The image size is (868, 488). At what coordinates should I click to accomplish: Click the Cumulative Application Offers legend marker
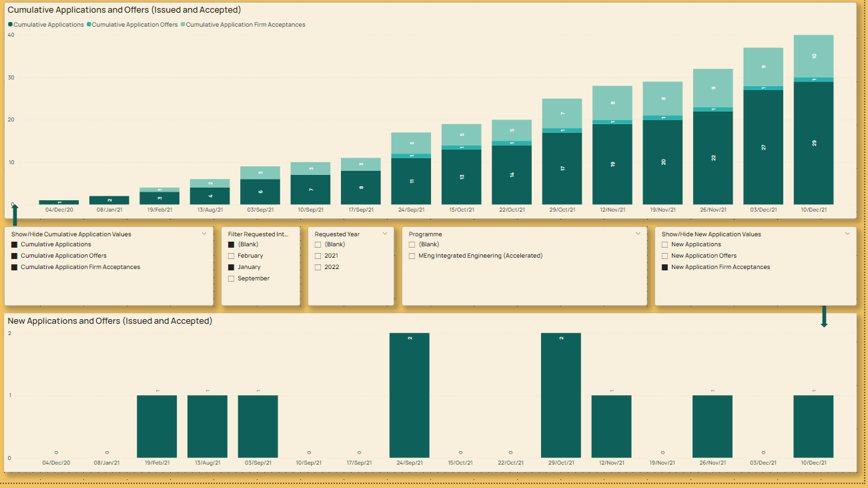click(89, 25)
